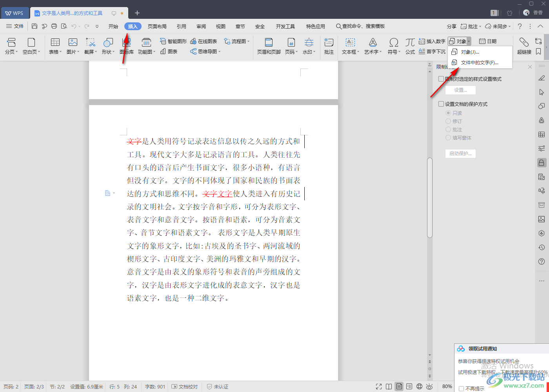This screenshot has height=392, width=549.
Task: Click the lock icon in right sidebar
Action: click(542, 163)
